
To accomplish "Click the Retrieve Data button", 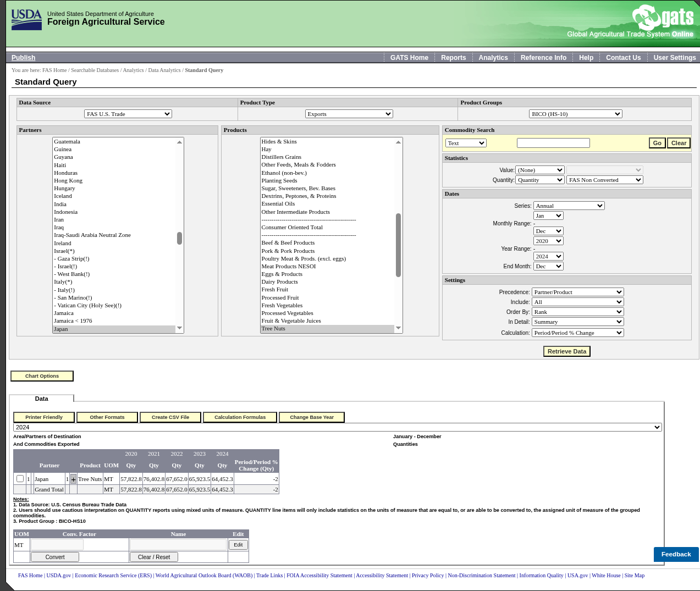I will 567,351.
